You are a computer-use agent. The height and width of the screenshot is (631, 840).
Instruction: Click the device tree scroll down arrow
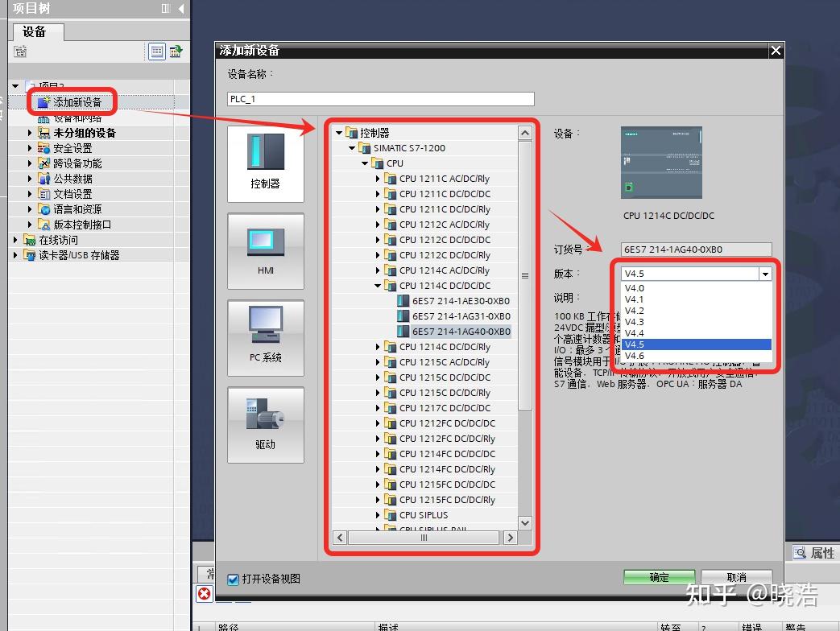coord(525,523)
